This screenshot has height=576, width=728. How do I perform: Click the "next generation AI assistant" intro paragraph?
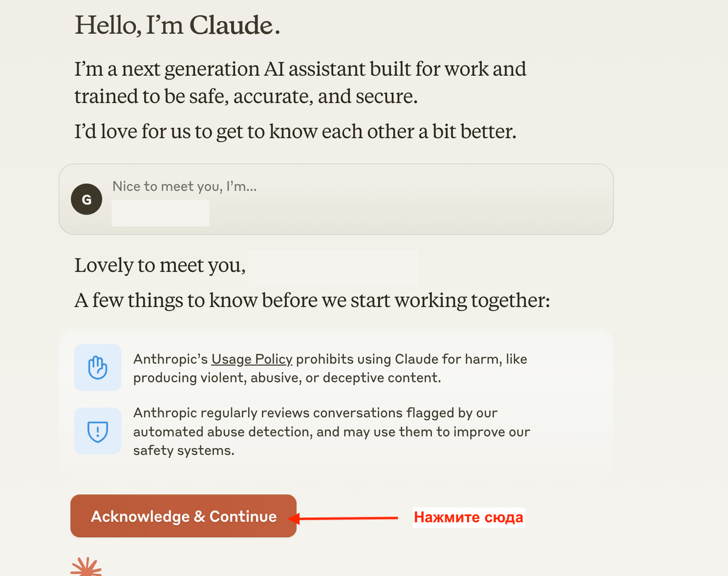click(x=300, y=82)
